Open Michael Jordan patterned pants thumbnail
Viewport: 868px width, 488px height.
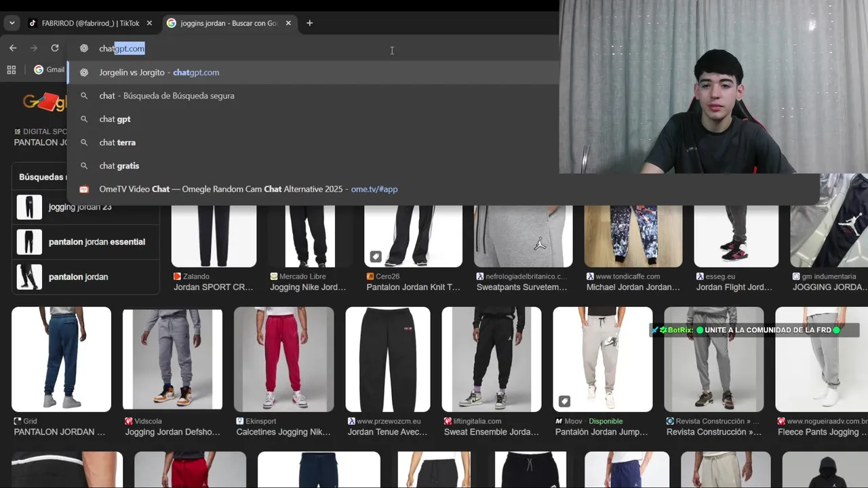pyautogui.click(x=633, y=236)
